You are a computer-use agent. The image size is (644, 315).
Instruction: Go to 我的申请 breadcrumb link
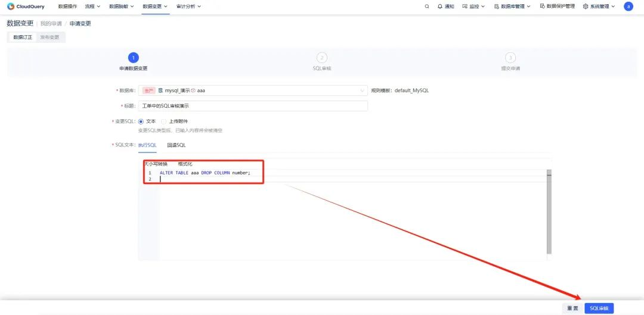[x=51, y=24]
